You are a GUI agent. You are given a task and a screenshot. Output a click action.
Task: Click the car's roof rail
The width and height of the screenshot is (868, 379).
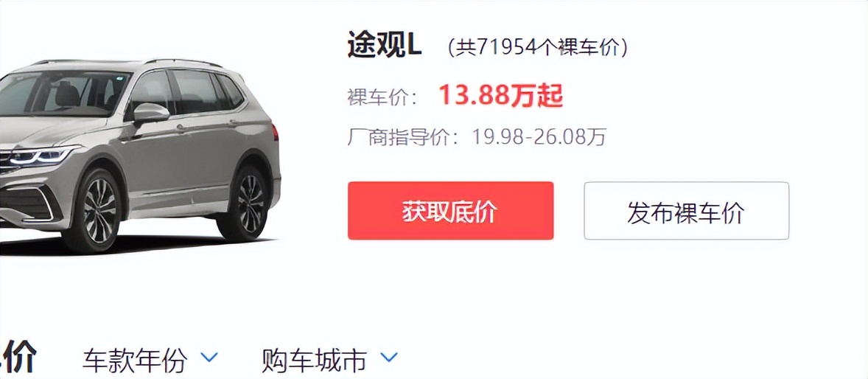click(x=183, y=62)
